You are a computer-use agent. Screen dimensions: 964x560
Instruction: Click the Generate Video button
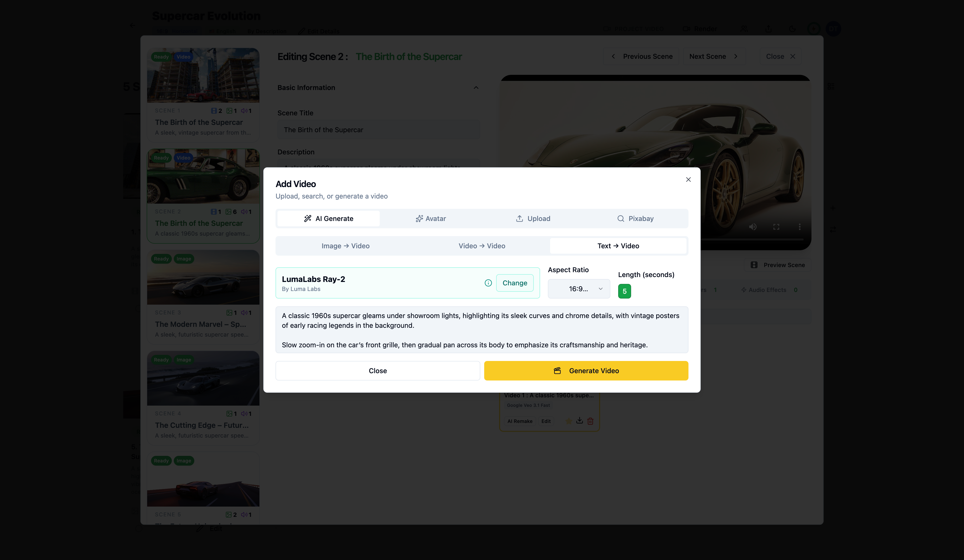click(x=586, y=371)
